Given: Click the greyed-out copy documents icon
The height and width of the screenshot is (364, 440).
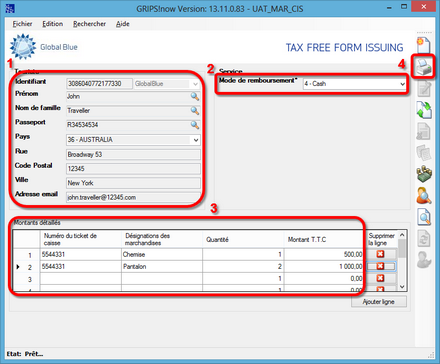Looking at the screenshot, I should [424, 153].
